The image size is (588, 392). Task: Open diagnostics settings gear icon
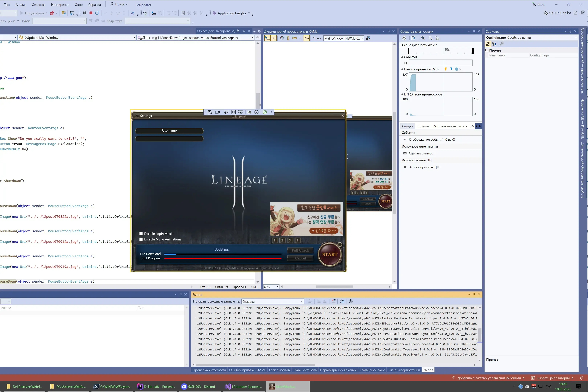404,38
